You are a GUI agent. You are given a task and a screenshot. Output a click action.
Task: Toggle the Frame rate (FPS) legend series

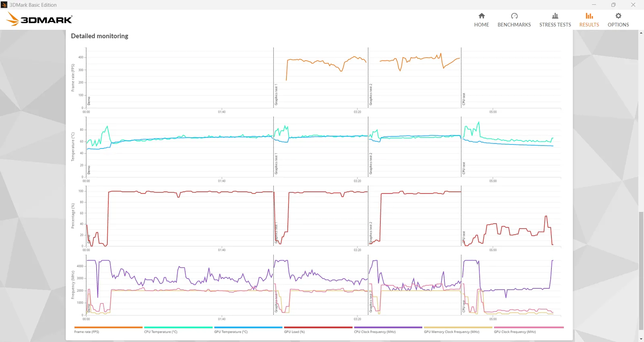(x=87, y=332)
